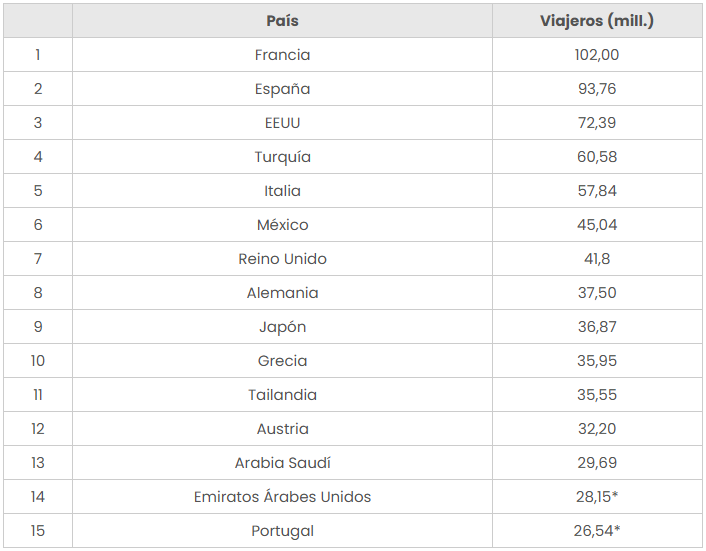
Task: Click the Reino Unido cell
Action: pyautogui.click(x=282, y=259)
